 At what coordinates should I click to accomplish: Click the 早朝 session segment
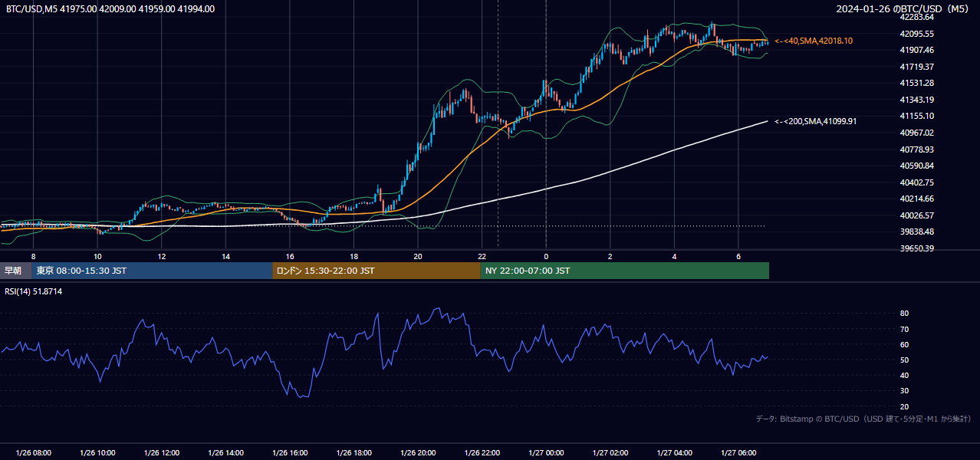(15, 271)
